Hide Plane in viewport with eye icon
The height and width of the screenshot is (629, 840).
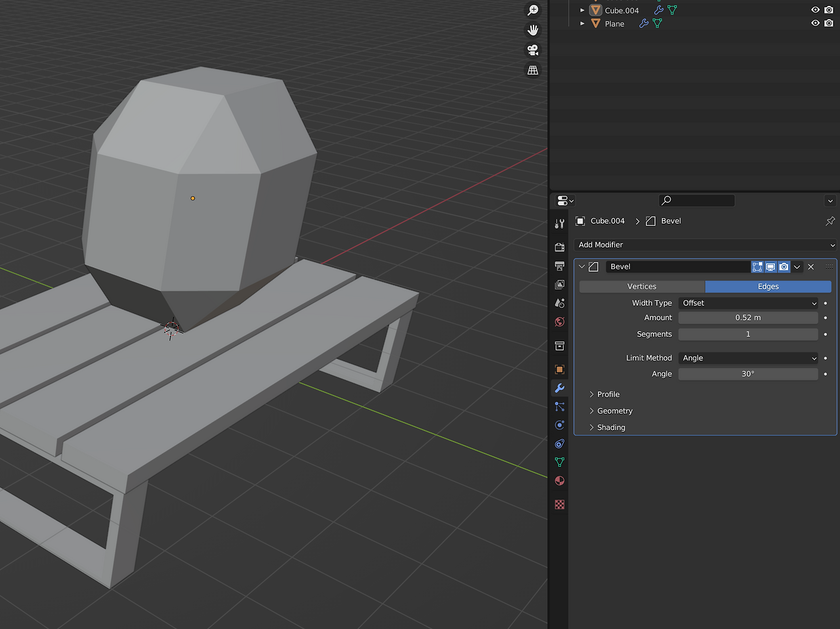pyautogui.click(x=815, y=23)
